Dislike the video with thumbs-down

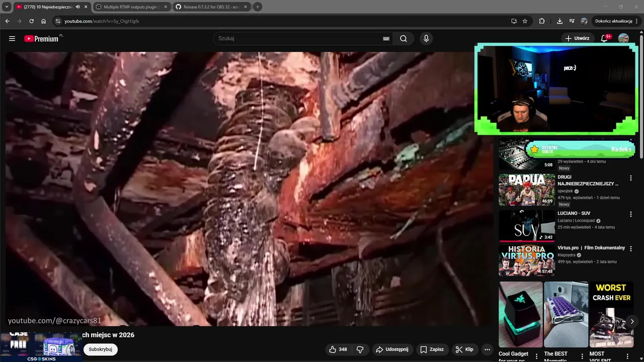tap(360, 349)
